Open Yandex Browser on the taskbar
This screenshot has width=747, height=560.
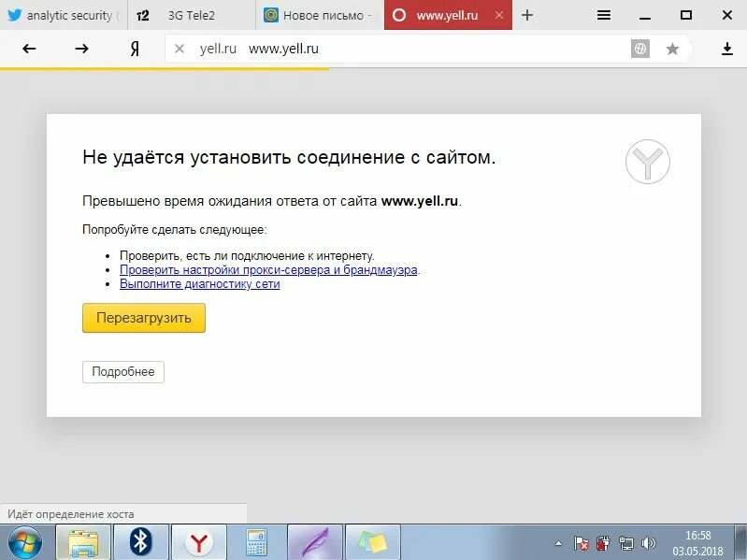(x=198, y=542)
